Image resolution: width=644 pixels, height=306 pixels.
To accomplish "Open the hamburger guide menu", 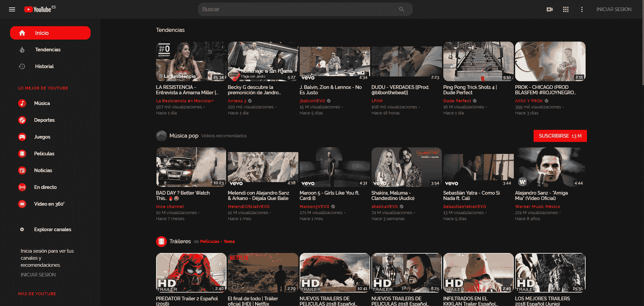I will click(12, 9).
